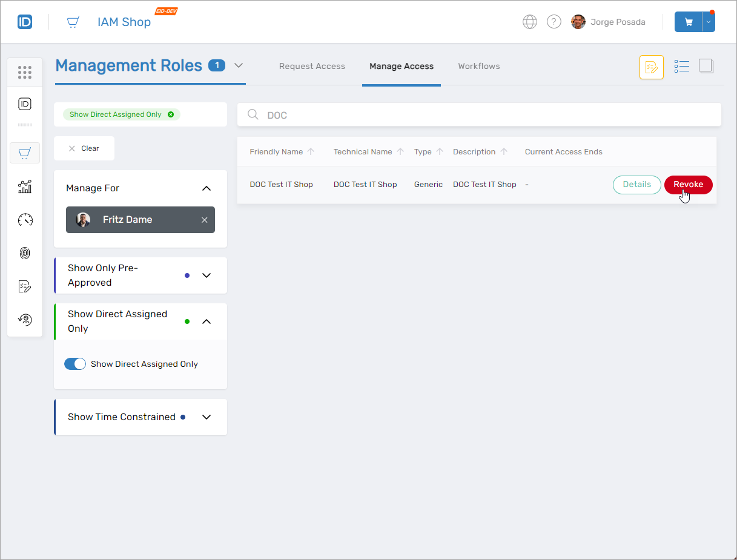Image resolution: width=737 pixels, height=560 pixels.
Task: Open the analytics chart icon in the sidebar
Action: (x=25, y=186)
